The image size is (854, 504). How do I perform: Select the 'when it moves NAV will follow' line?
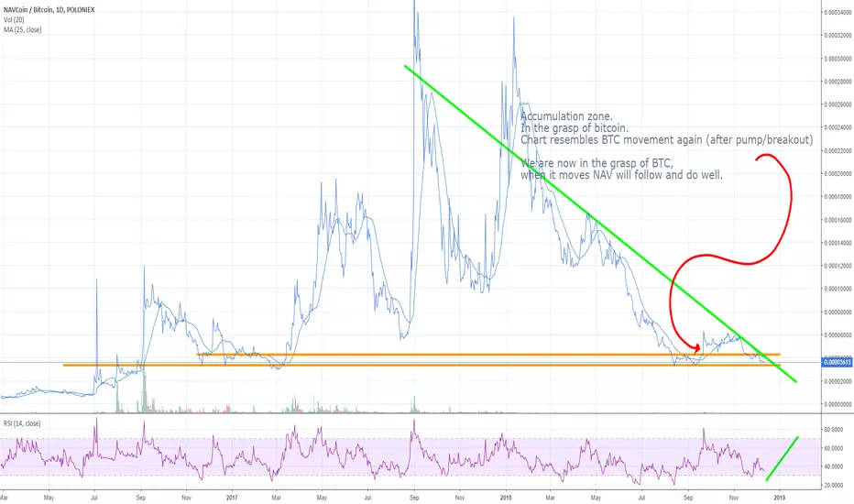click(621, 175)
